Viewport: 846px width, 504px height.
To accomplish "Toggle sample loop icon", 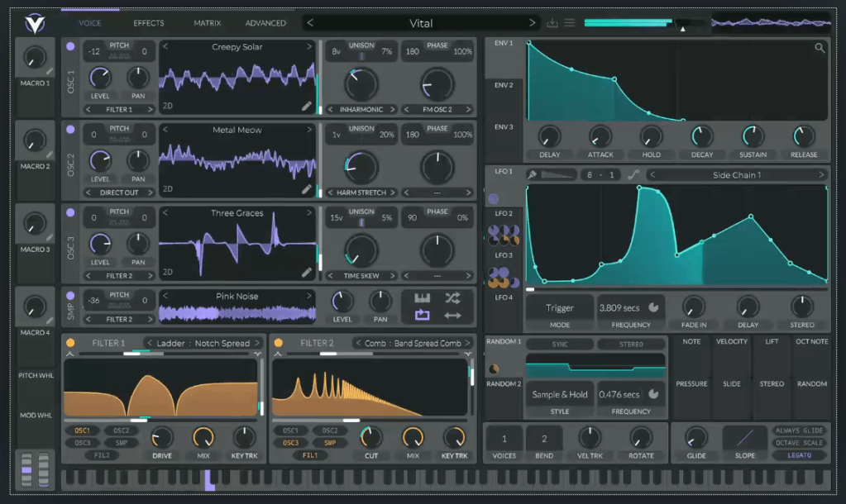I will point(422,315).
